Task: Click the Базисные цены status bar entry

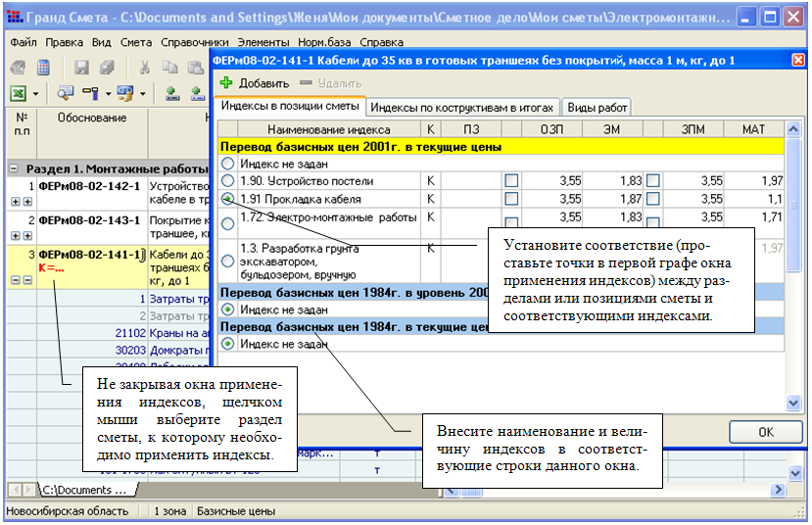Action: [236, 511]
